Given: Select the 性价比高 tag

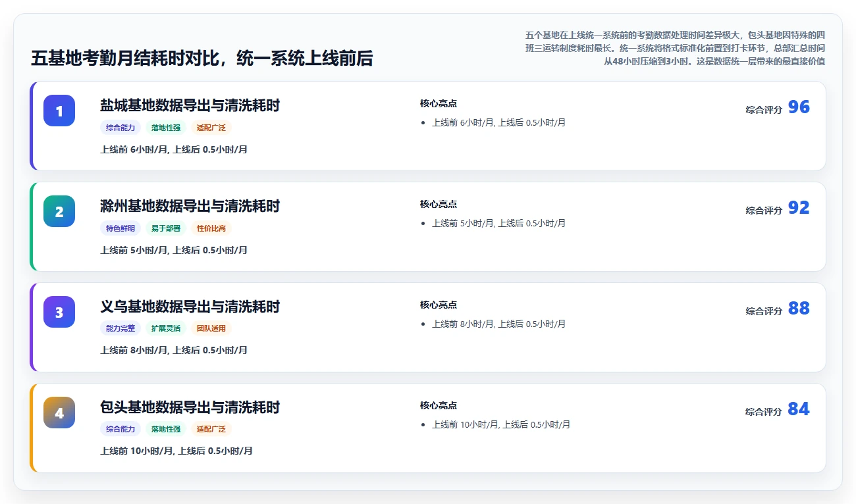Looking at the screenshot, I should coord(211,228).
